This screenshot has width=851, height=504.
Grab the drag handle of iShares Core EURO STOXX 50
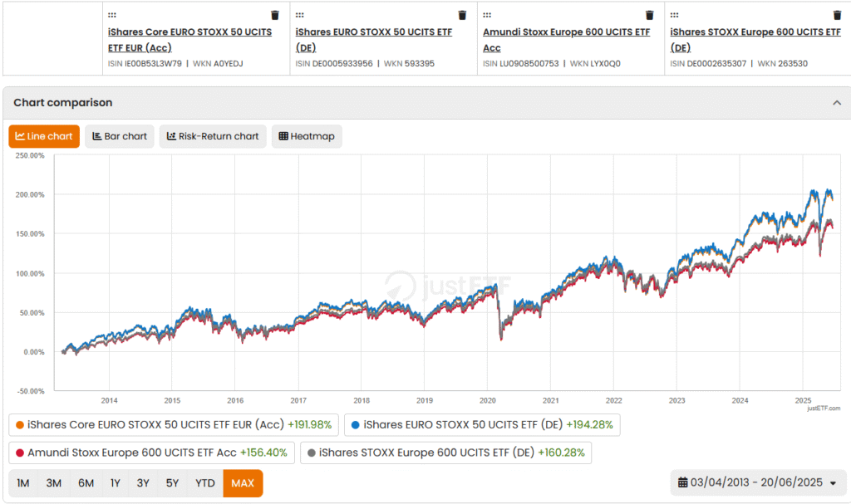click(112, 15)
